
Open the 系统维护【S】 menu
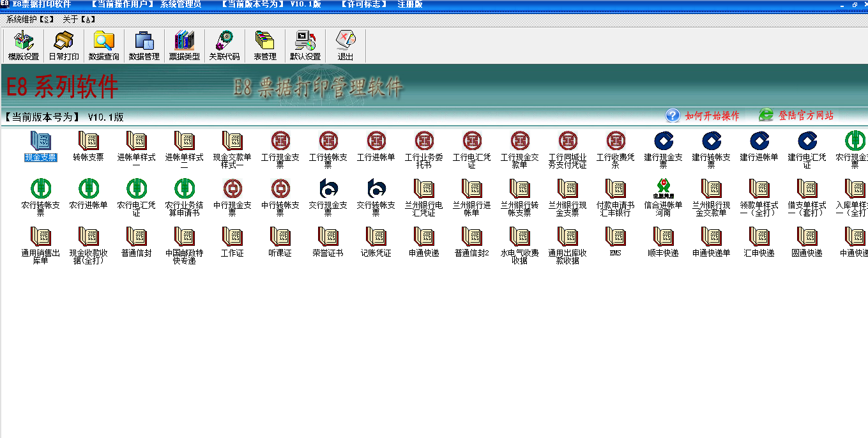click(x=31, y=19)
